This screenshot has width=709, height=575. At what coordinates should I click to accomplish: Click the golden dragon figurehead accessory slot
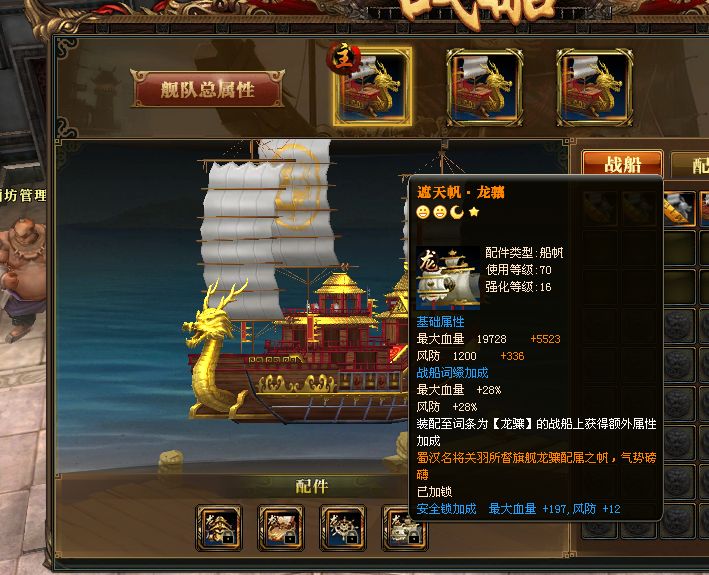219,528
